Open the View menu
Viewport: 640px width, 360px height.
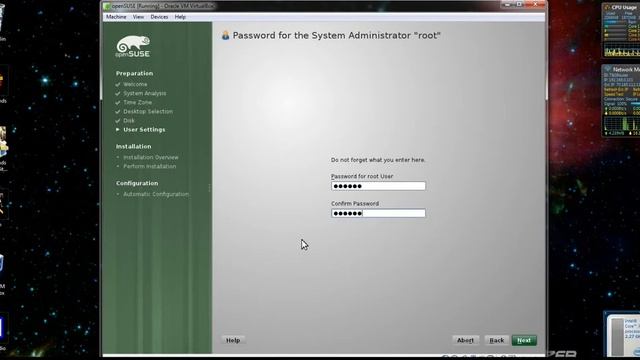point(138,17)
